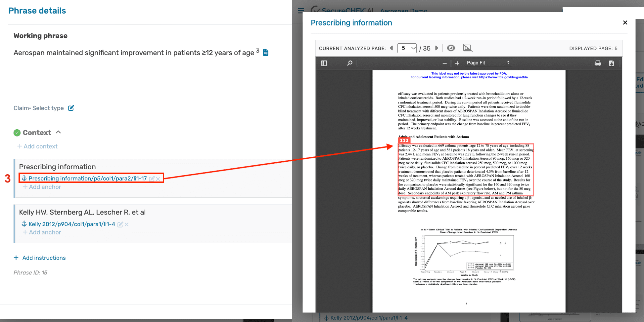644x322 pixels.
Task: Toggle the PDF viewer sidebar
Action: [x=324, y=63]
